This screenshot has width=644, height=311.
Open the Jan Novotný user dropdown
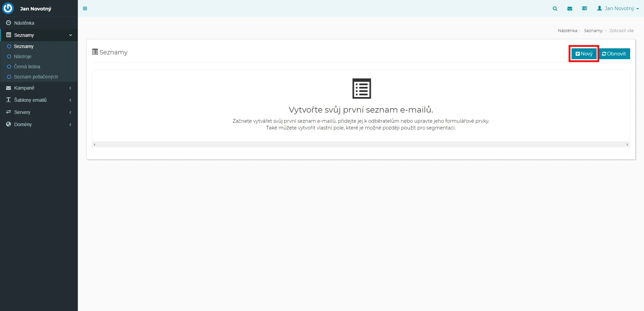(x=618, y=8)
